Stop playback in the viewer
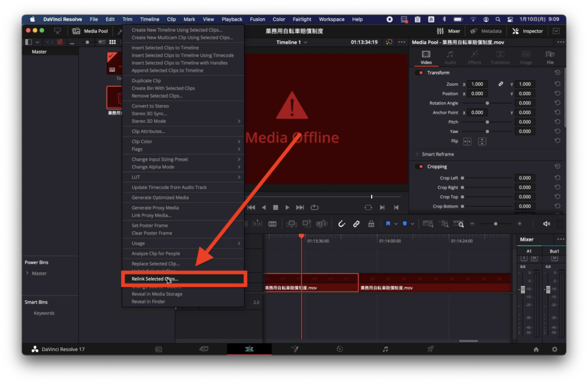The height and width of the screenshot is (384, 588). pos(276,208)
